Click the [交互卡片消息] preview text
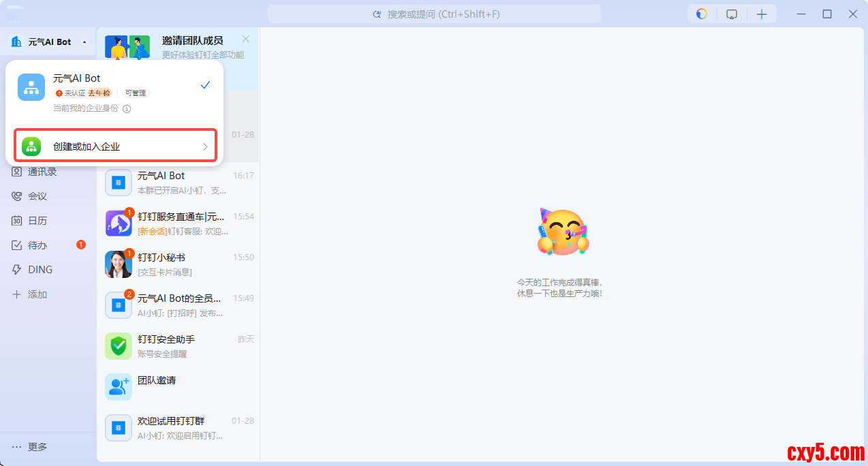The height and width of the screenshot is (466, 868). 165,273
